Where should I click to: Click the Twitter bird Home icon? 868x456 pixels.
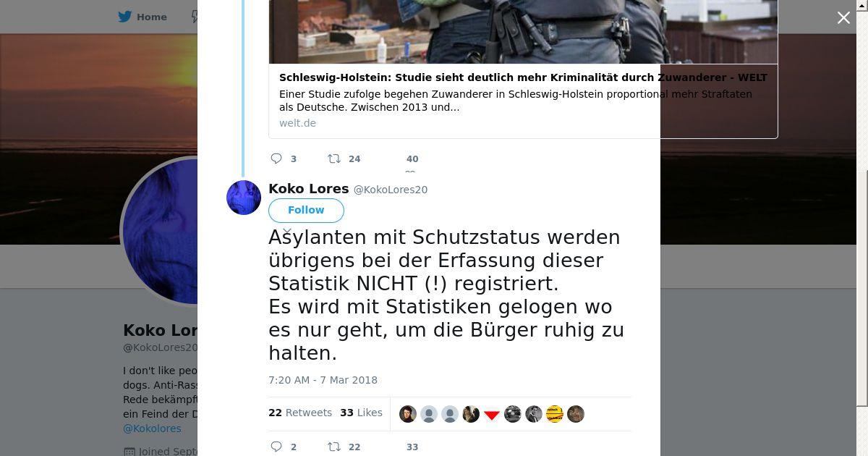pyautogui.click(x=125, y=17)
